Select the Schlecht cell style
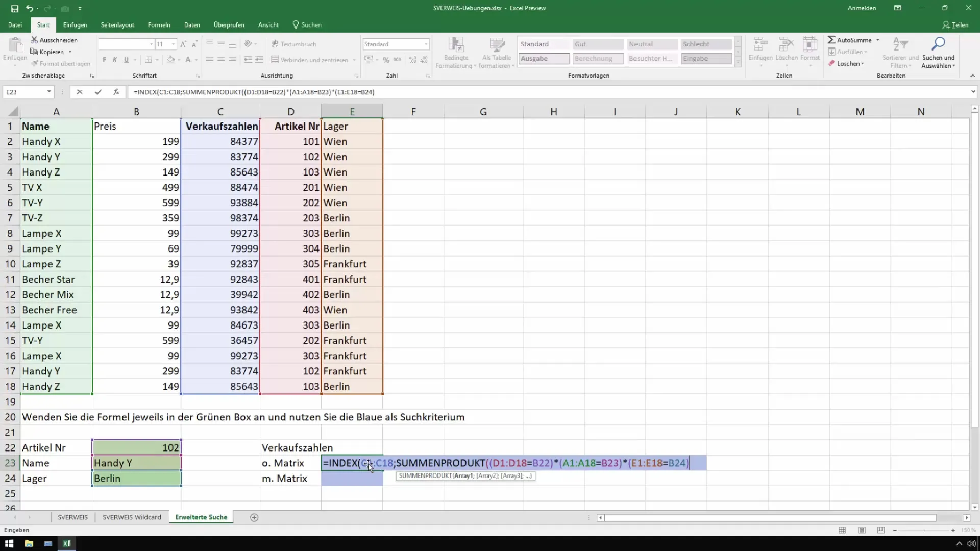This screenshot has height=551, width=980. (706, 44)
